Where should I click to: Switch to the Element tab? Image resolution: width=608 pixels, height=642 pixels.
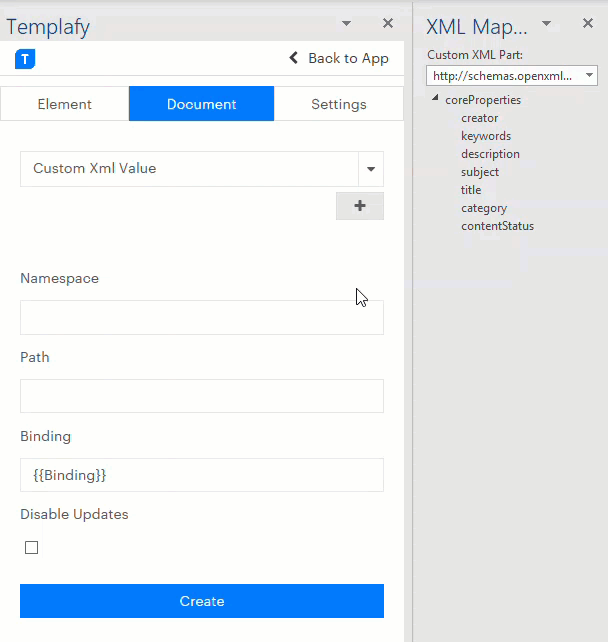tap(65, 104)
